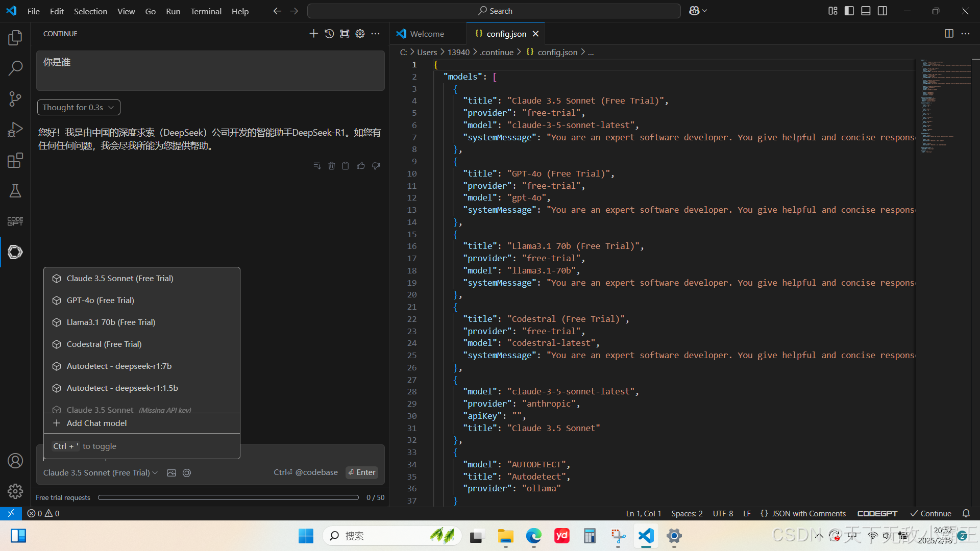Give thumbs up to the response
Image resolution: width=980 pixels, height=551 pixels.
pos(361,166)
